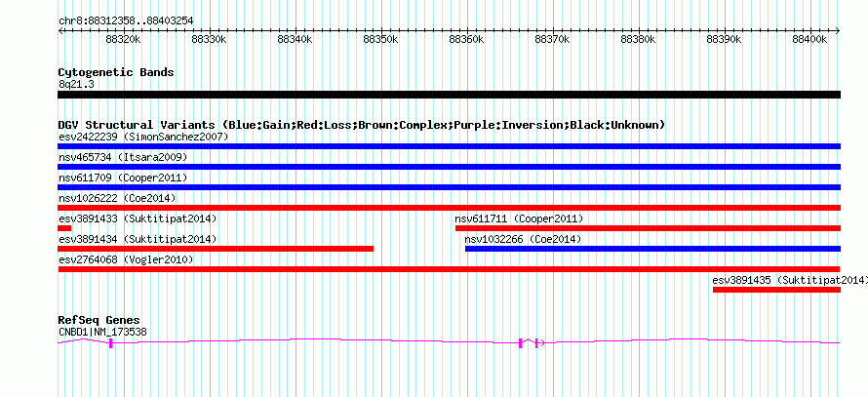Select the esv3891434 (Suktitipat2014) label
The image size is (868, 397).
coord(138,239)
